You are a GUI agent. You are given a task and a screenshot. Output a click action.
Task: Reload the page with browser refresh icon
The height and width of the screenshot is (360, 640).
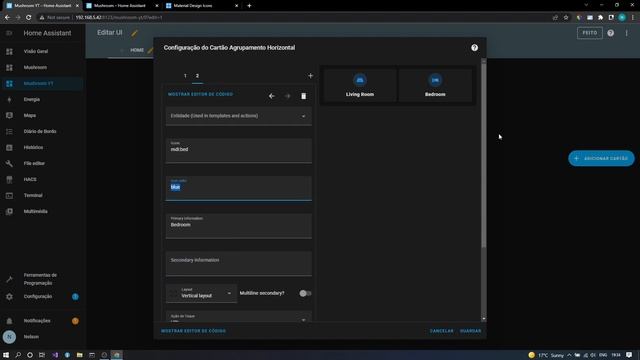pyautogui.click(x=28, y=18)
